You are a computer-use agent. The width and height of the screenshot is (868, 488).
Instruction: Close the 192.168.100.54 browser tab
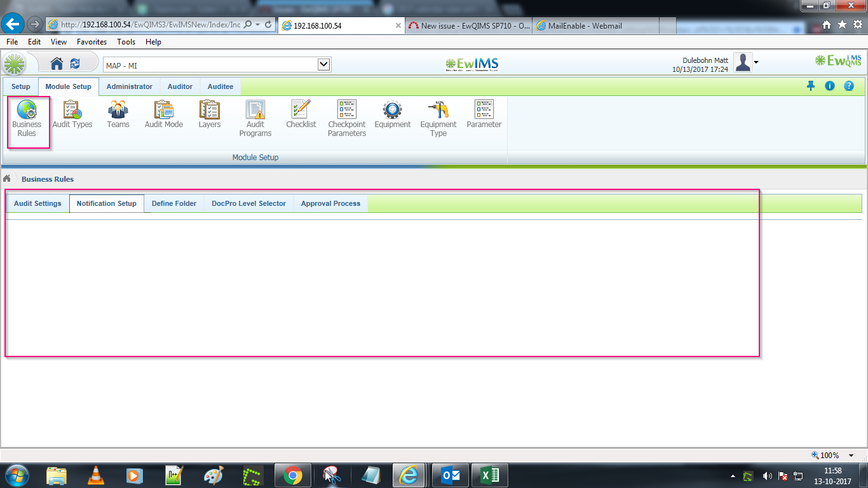pos(398,25)
